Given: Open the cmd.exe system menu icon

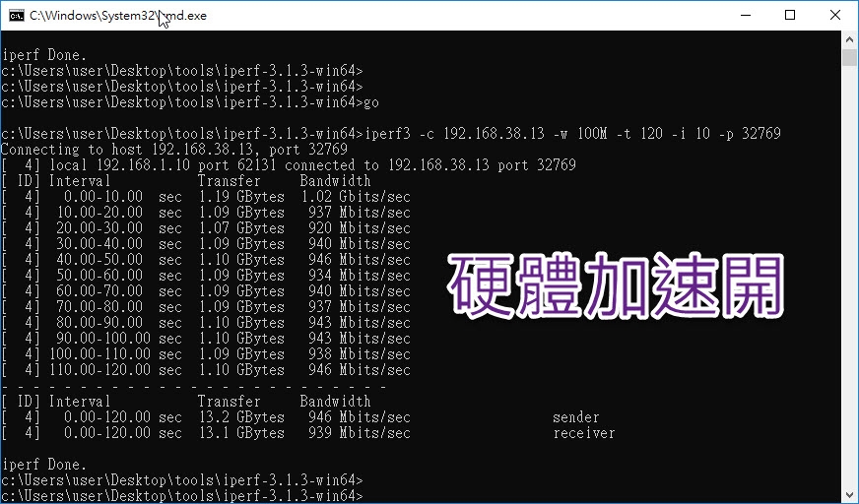Looking at the screenshot, I should [x=17, y=16].
